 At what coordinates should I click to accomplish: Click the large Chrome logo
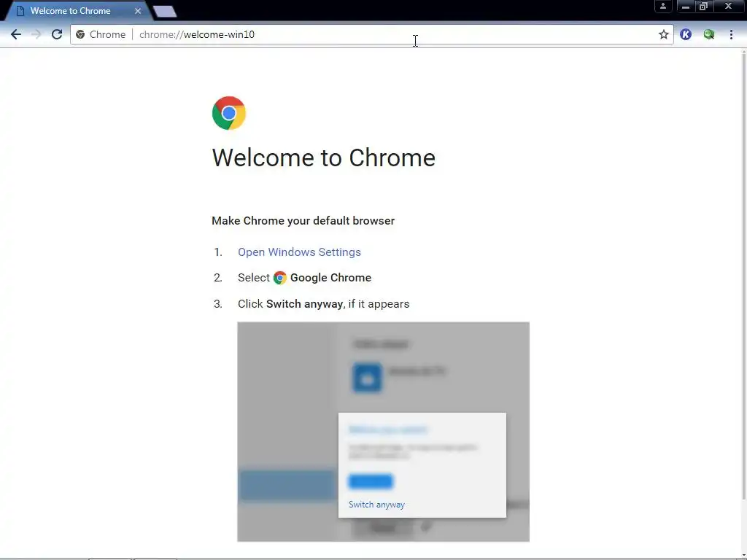(x=228, y=113)
